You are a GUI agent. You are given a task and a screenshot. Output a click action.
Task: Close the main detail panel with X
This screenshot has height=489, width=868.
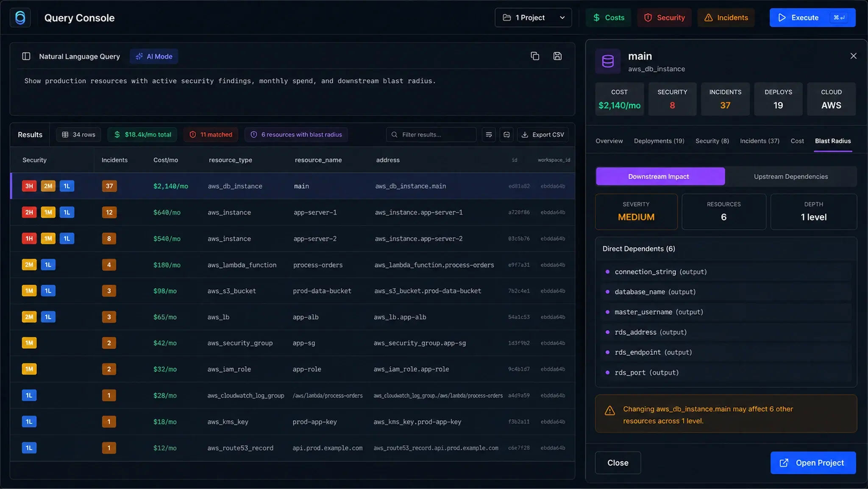pyautogui.click(x=854, y=56)
